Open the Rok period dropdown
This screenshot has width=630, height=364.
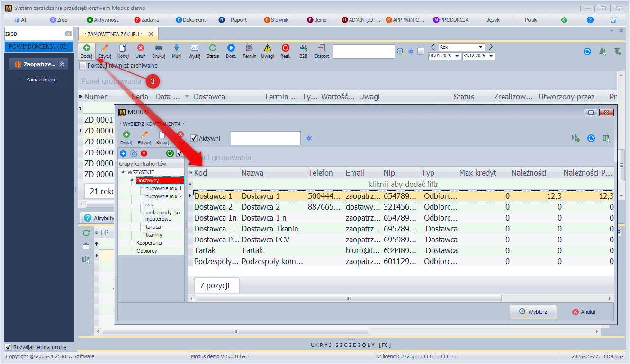[x=481, y=47]
